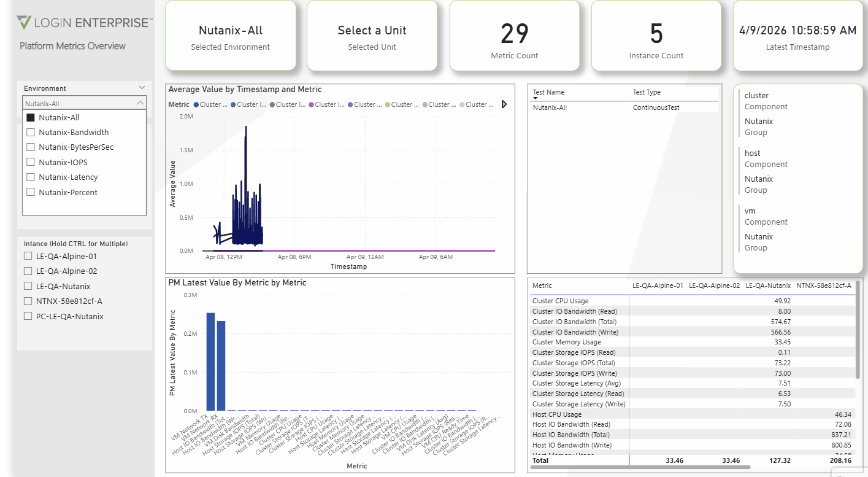Click the 208.16 total cell
This screenshot has width=868, height=477.
[x=842, y=460]
